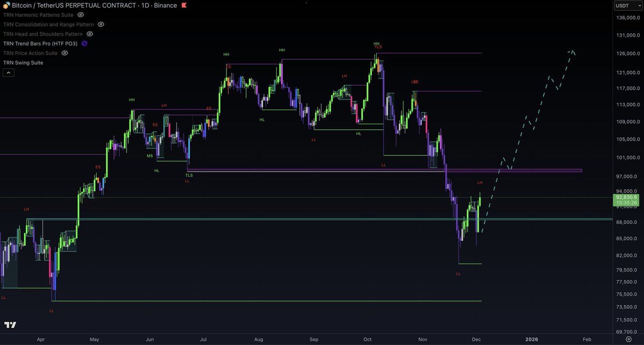Click the Sep label on the time axis
The width and height of the screenshot is (644, 345).
(314, 340)
